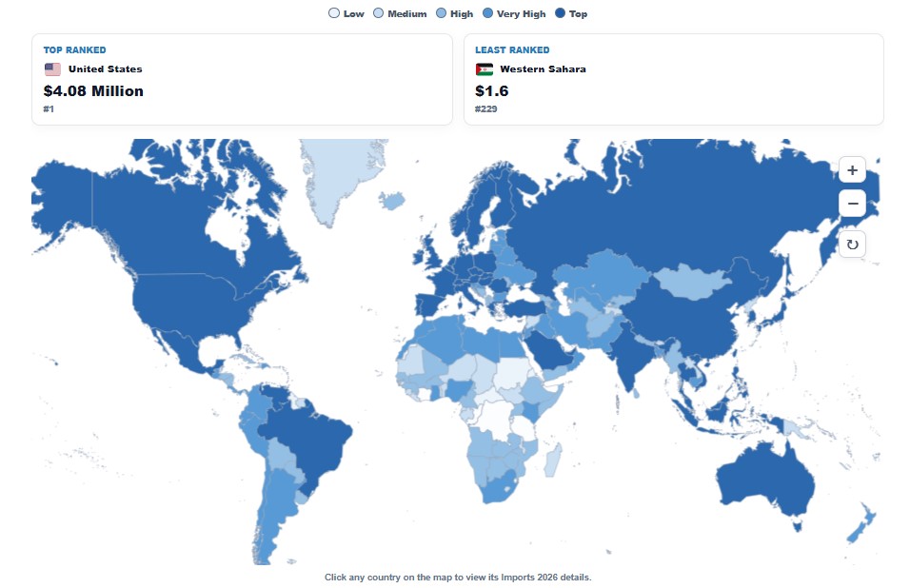Select the Low legend swatch

click(334, 12)
